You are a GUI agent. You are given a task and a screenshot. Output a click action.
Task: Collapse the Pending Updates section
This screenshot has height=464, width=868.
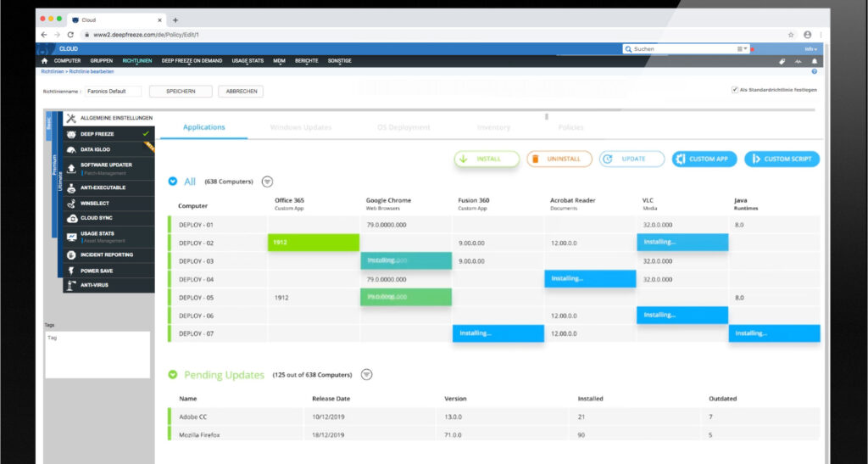click(173, 374)
